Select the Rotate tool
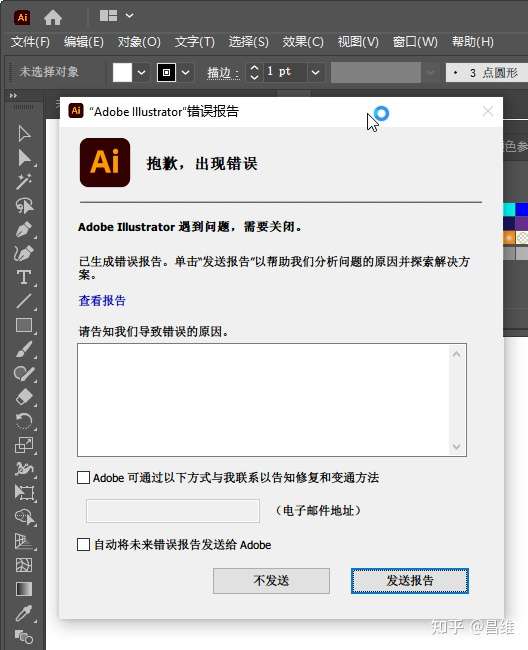Image resolution: width=528 pixels, height=650 pixels. click(x=24, y=421)
